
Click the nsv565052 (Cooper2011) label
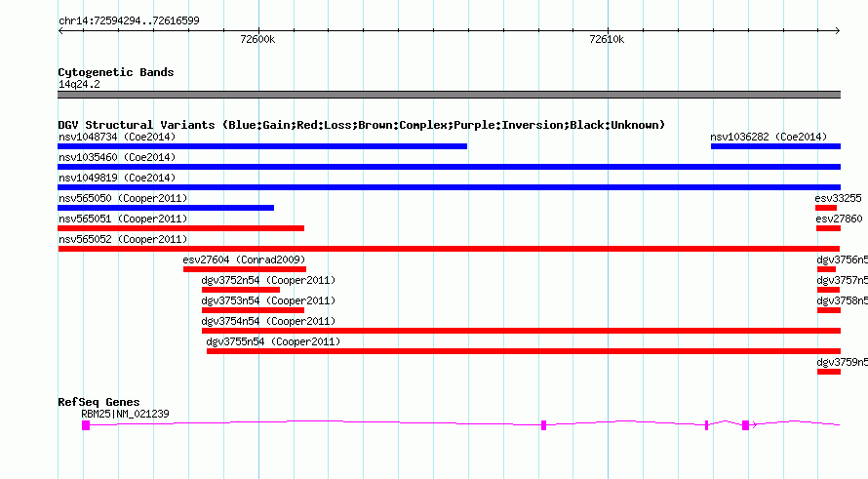tap(123, 239)
